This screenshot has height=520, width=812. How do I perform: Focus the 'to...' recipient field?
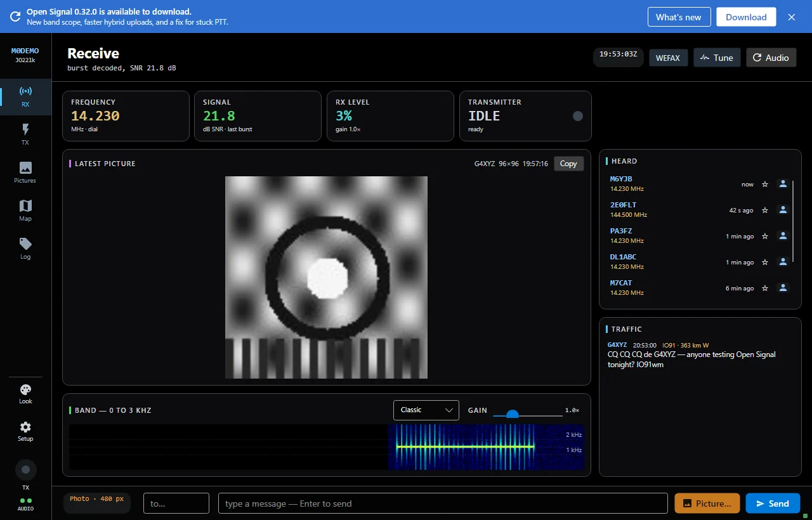coord(176,504)
